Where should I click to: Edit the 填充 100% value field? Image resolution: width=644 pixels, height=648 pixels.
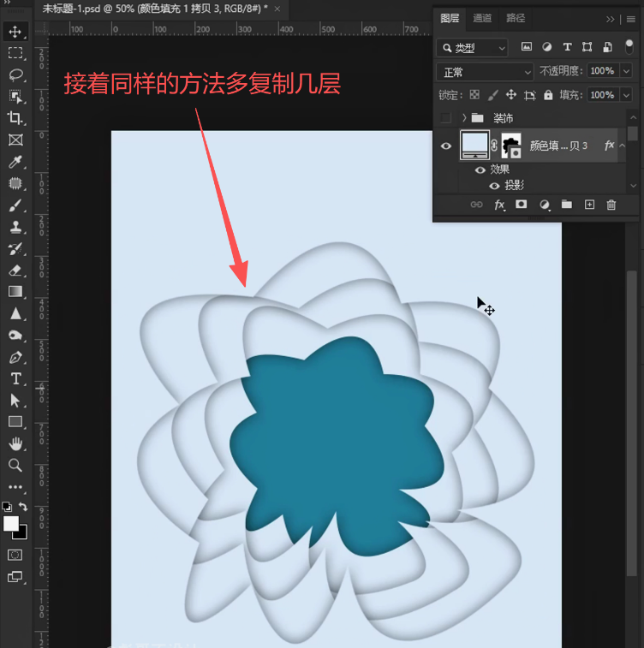point(603,95)
